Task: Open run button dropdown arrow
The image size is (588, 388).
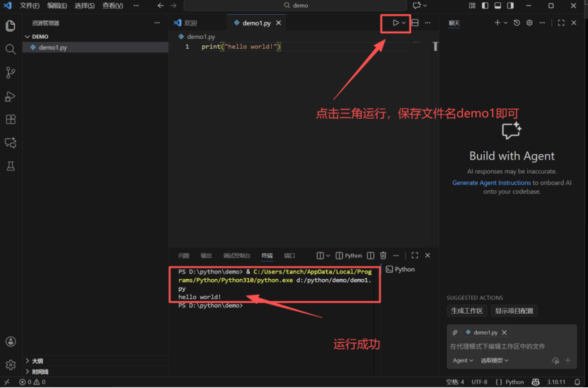Action: point(404,23)
